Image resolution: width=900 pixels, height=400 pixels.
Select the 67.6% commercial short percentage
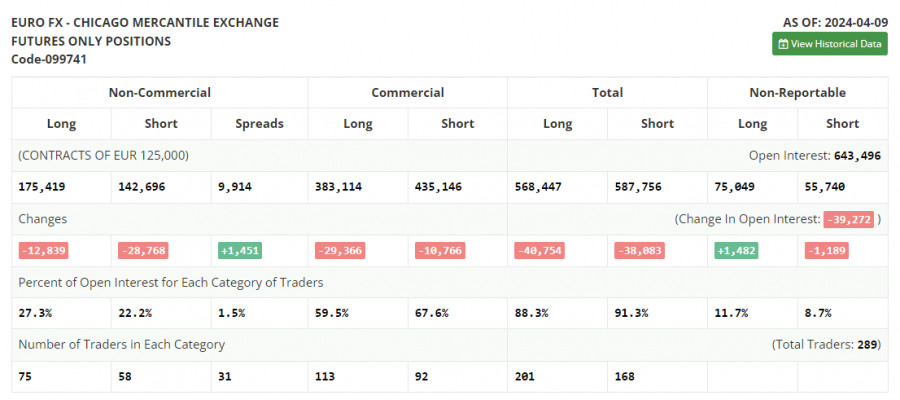coord(432,313)
